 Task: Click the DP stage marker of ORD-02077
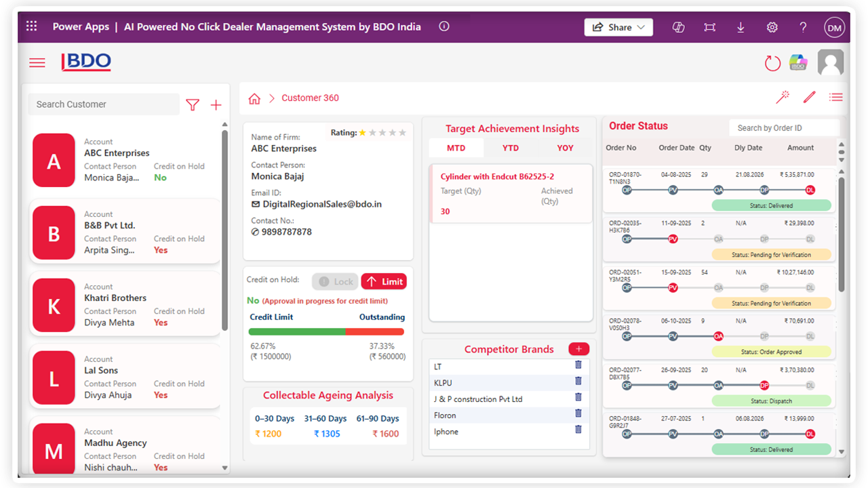tap(764, 385)
